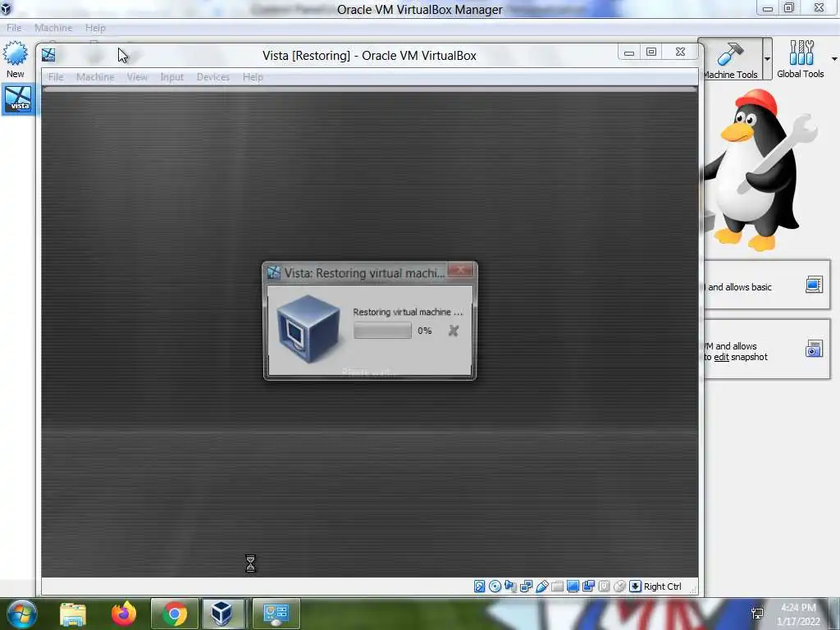Click the blue VirtualBox cube image in dialog
The width and height of the screenshot is (840, 630).
308,328
